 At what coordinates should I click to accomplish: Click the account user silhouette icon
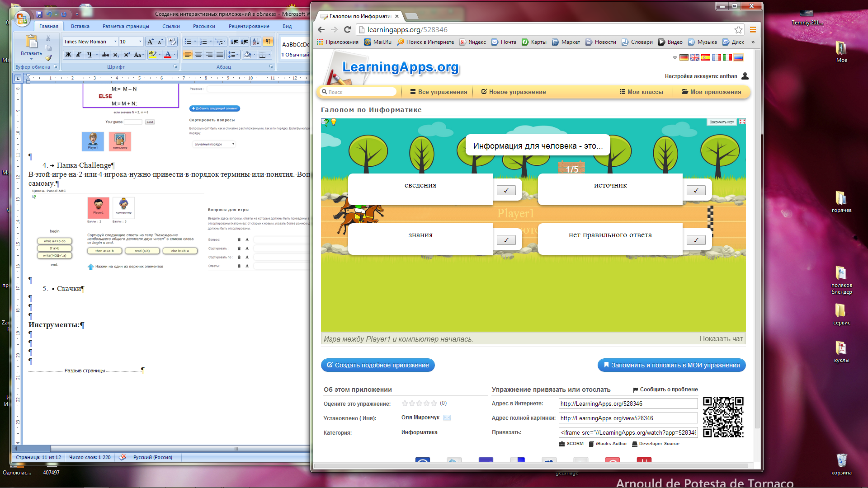(x=745, y=76)
